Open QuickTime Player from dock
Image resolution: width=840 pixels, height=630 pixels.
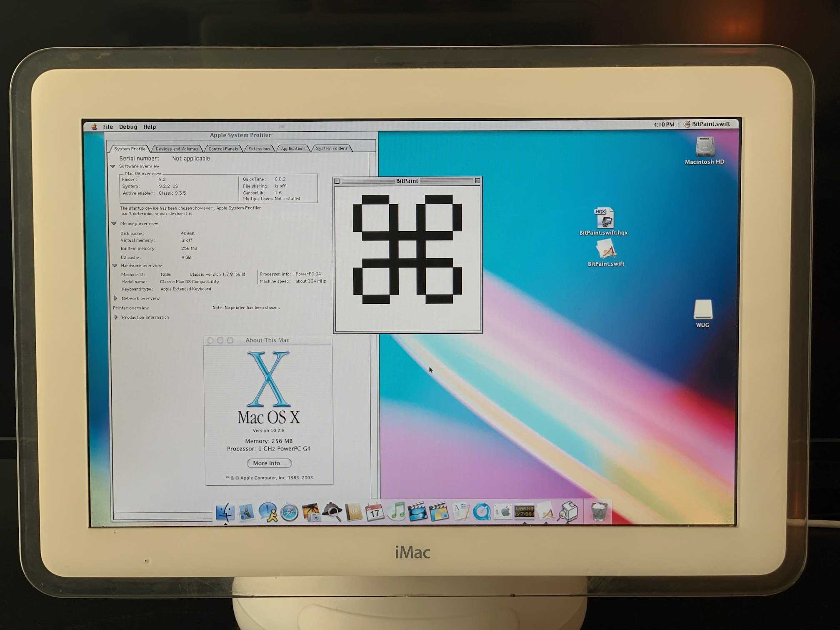[482, 512]
